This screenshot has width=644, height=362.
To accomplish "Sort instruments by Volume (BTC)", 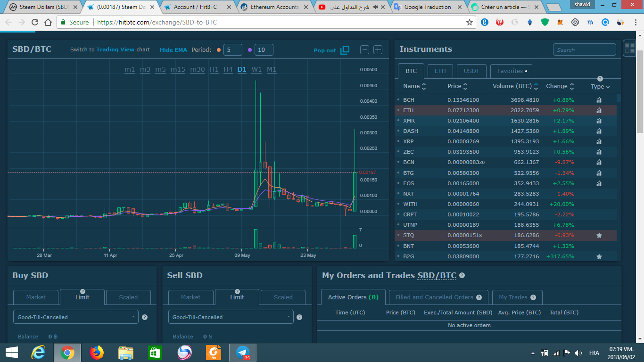I will pyautogui.click(x=515, y=86).
